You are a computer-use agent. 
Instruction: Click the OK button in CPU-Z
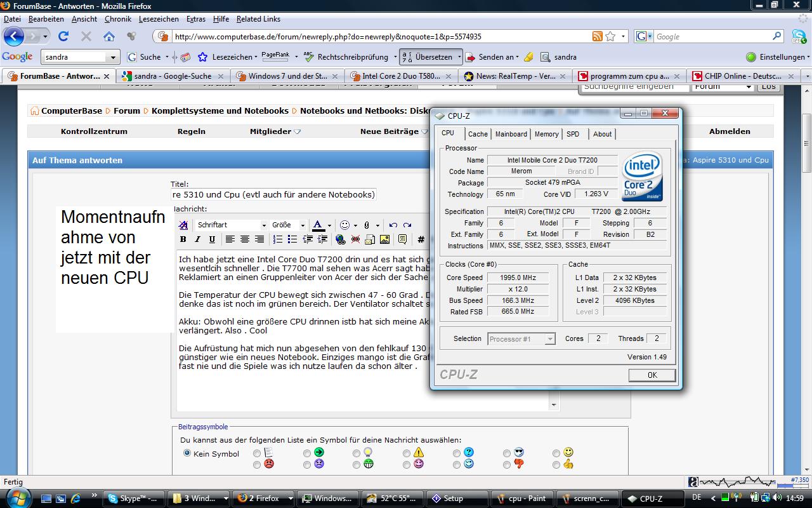(x=652, y=375)
